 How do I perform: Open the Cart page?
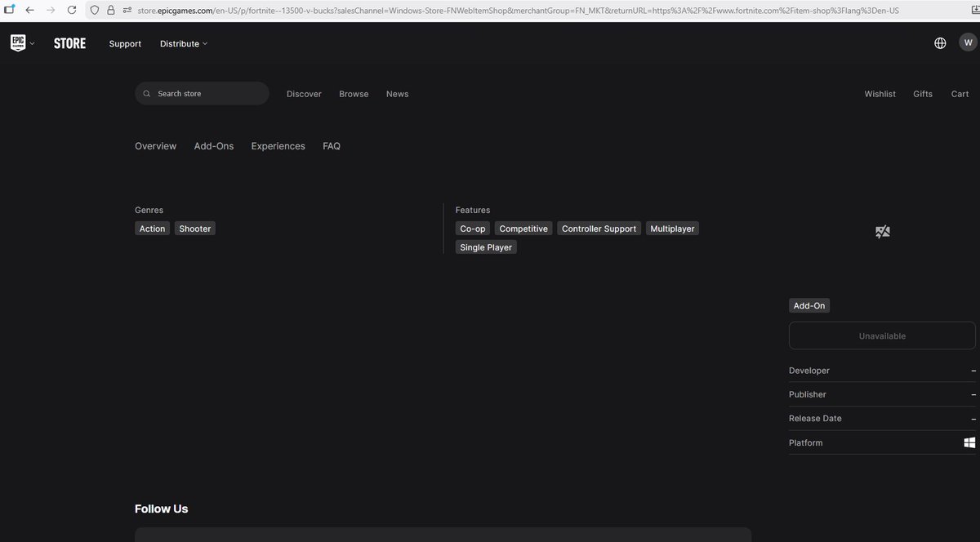(x=960, y=94)
